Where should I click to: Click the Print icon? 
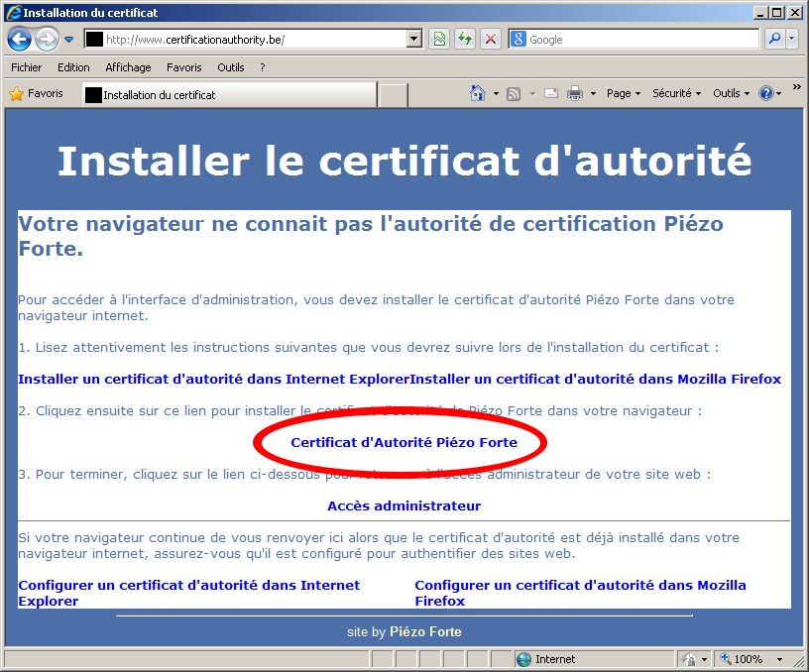575,93
